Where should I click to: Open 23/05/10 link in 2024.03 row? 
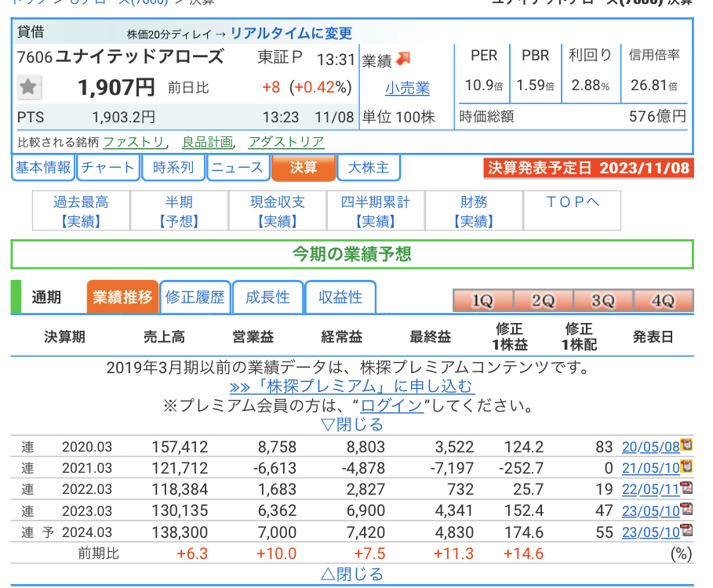pos(651,532)
